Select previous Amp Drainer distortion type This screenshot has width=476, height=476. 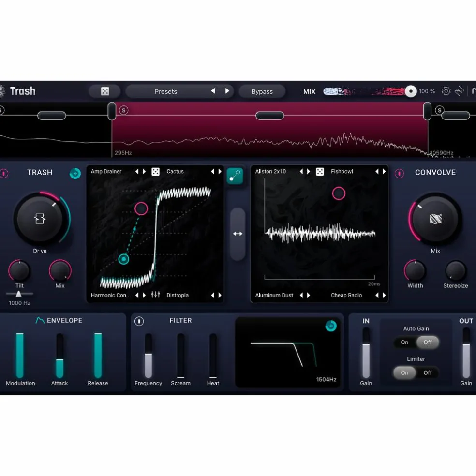tap(137, 172)
